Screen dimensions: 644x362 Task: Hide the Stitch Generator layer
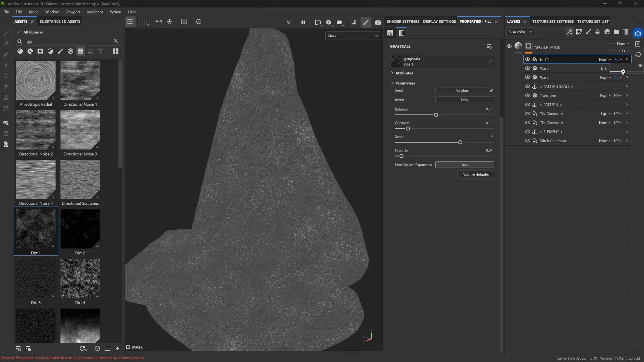click(527, 141)
